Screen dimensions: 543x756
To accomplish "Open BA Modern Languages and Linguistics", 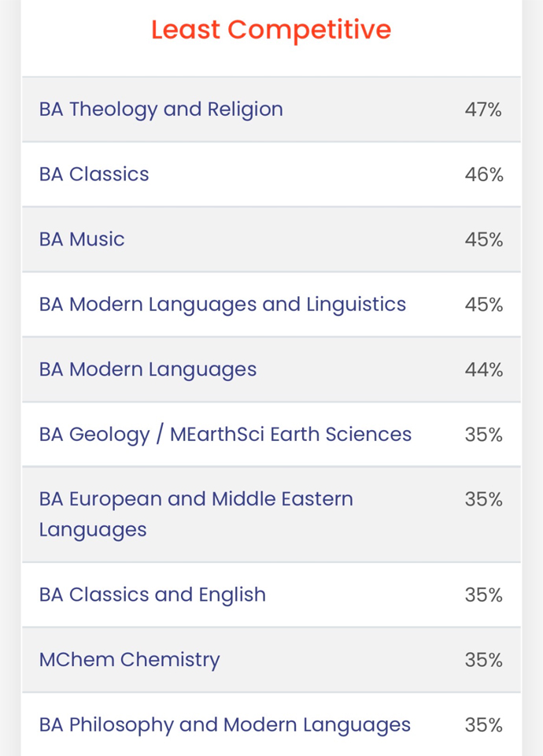I will tap(222, 305).
